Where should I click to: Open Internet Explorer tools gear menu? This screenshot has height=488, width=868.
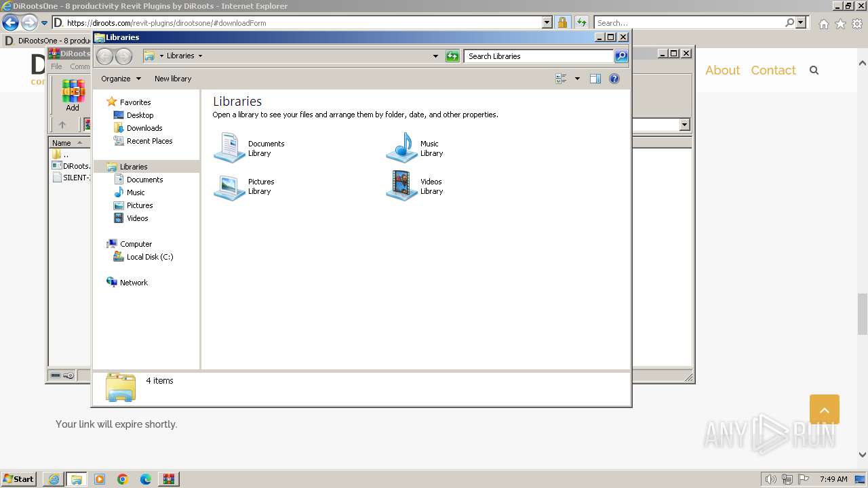856,24
